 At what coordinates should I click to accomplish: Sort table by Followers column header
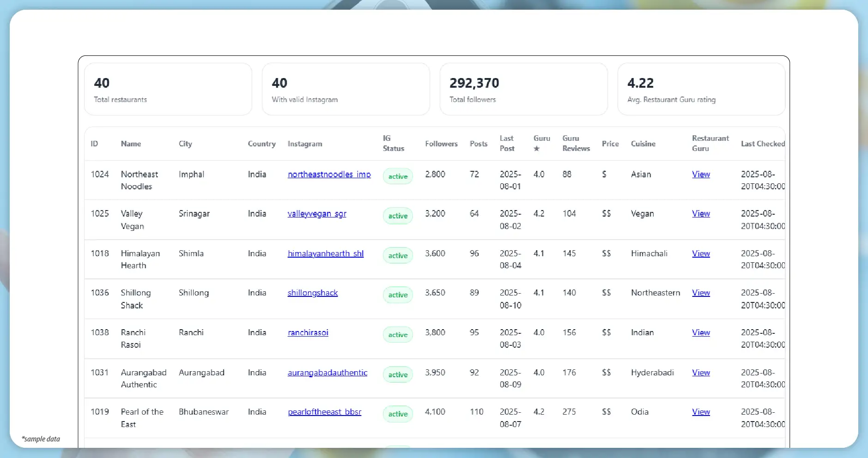pos(441,144)
